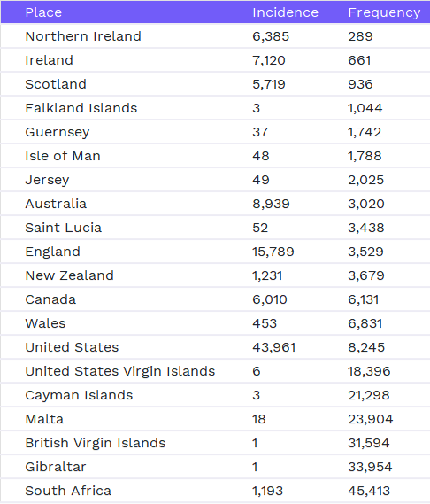Open the New Zealand entry

click(70, 275)
